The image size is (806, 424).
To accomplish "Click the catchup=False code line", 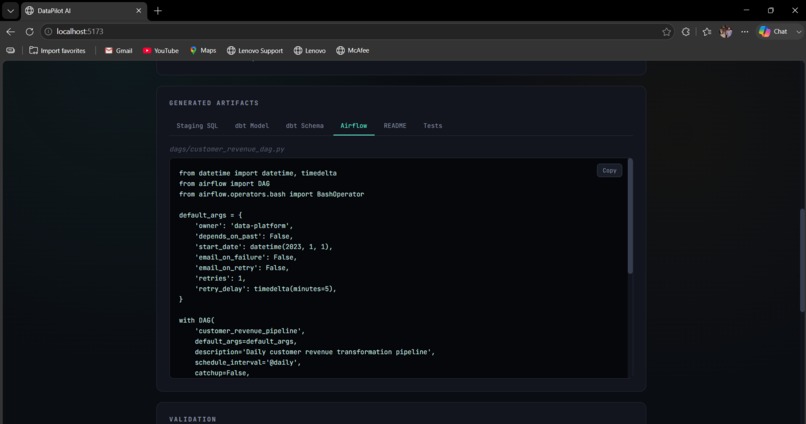I will tap(222, 373).
